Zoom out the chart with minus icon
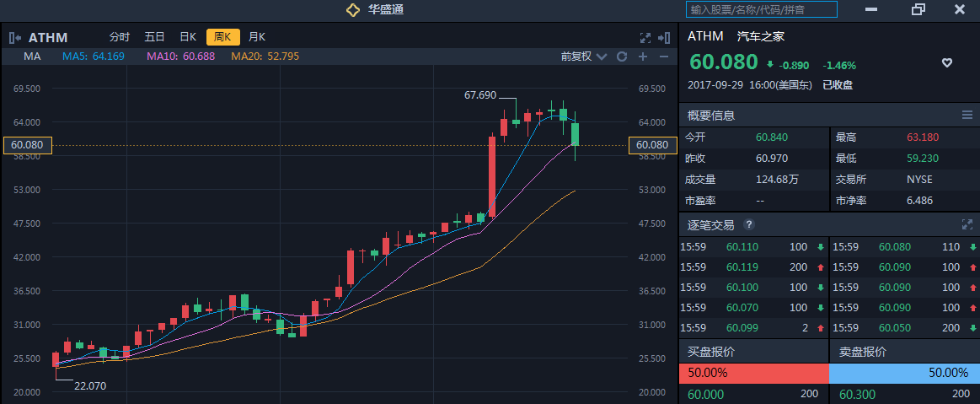 click(x=663, y=57)
